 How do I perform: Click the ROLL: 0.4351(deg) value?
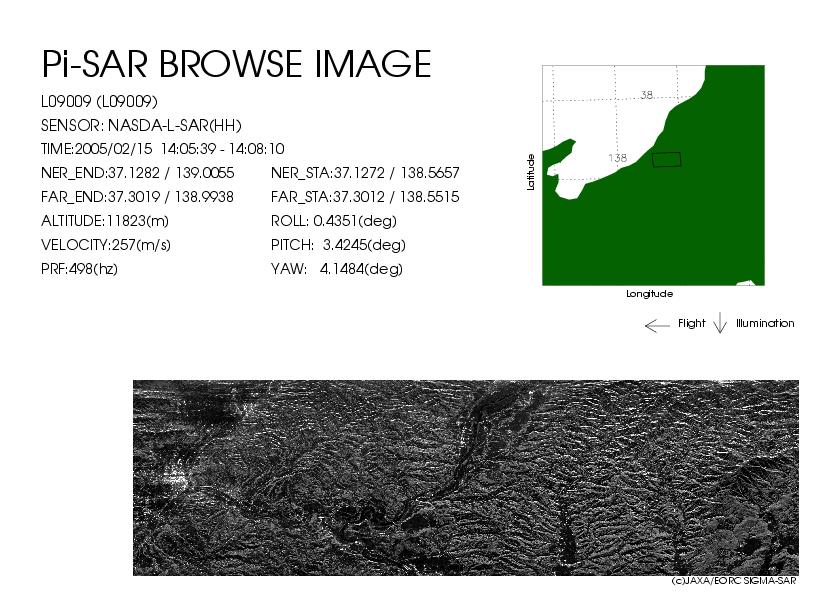click(x=333, y=221)
